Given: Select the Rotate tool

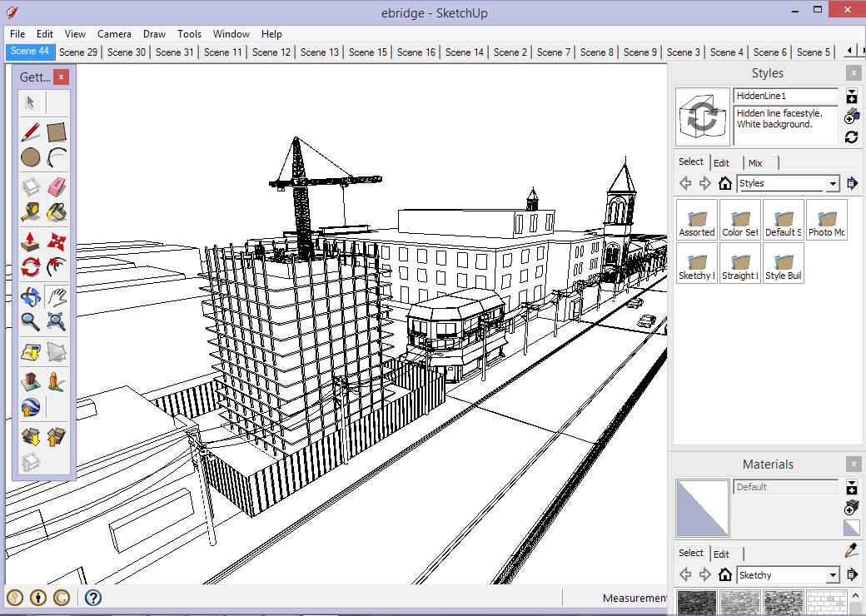Looking at the screenshot, I should coord(31,267).
